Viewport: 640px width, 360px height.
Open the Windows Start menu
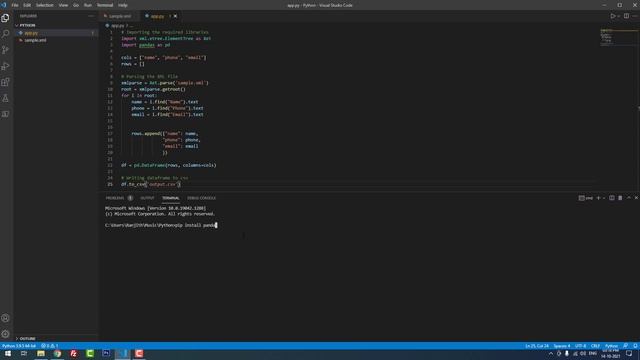(8, 353)
